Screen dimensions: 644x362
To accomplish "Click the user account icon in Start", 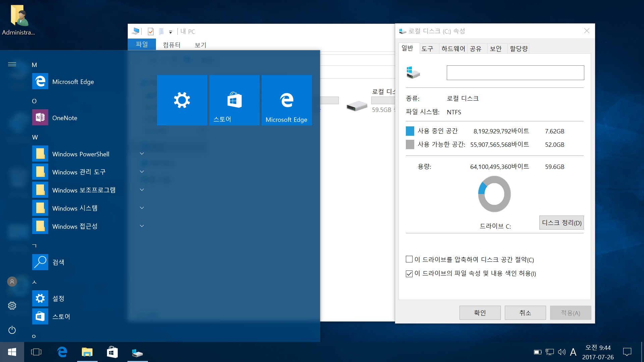I will click(12, 282).
